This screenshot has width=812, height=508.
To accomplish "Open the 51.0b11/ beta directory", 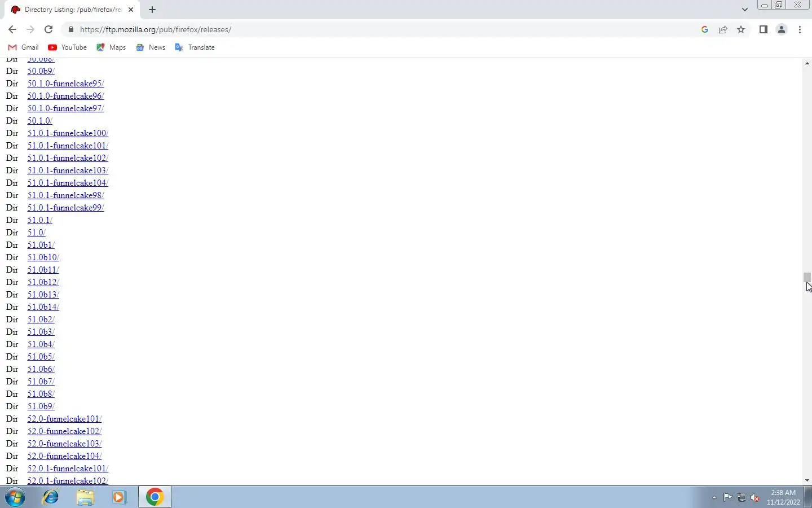I will (x=43, y=270).
